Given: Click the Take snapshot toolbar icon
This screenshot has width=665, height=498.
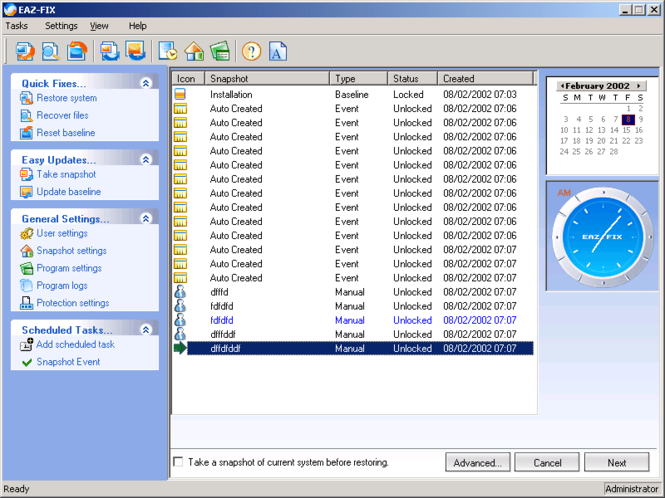Looking at the screenshot, I should [110, 51].
